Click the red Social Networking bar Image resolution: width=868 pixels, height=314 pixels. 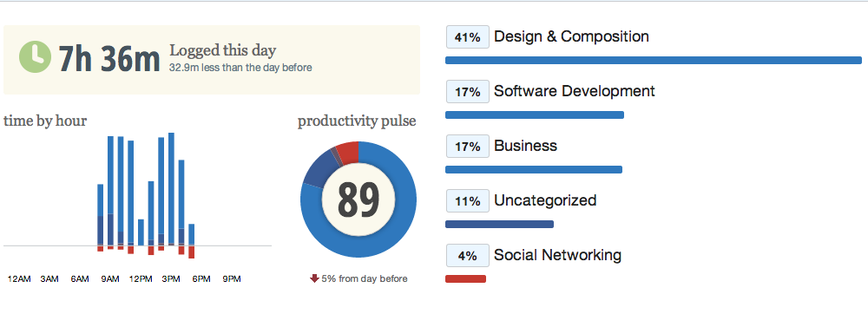(465, 279)
